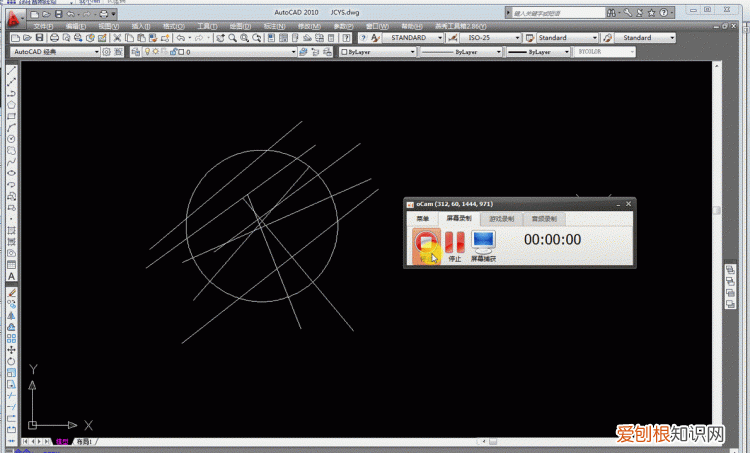750x453 pixels.
Task: Select the Line tool at top of draw toolbar
Action: pos(11,73)
